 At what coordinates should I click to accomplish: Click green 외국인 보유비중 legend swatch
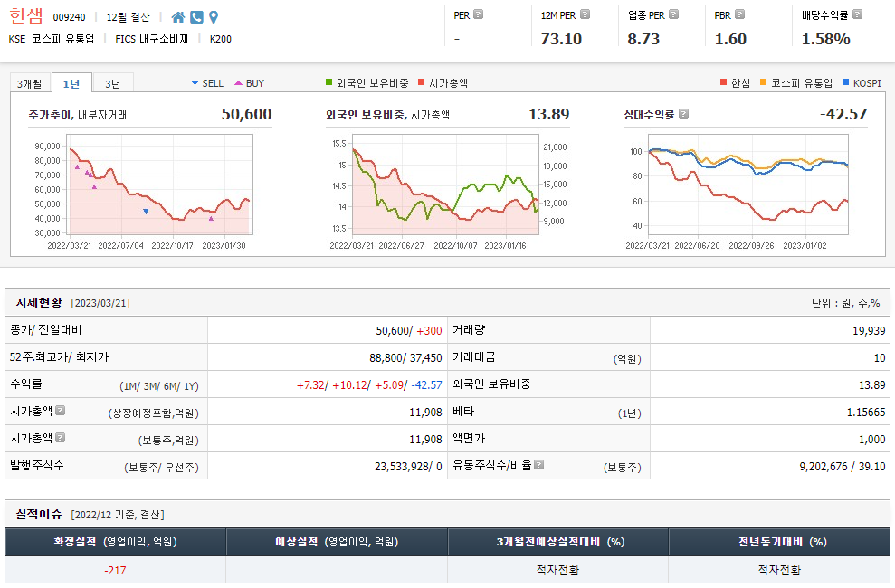pos(328,82)
